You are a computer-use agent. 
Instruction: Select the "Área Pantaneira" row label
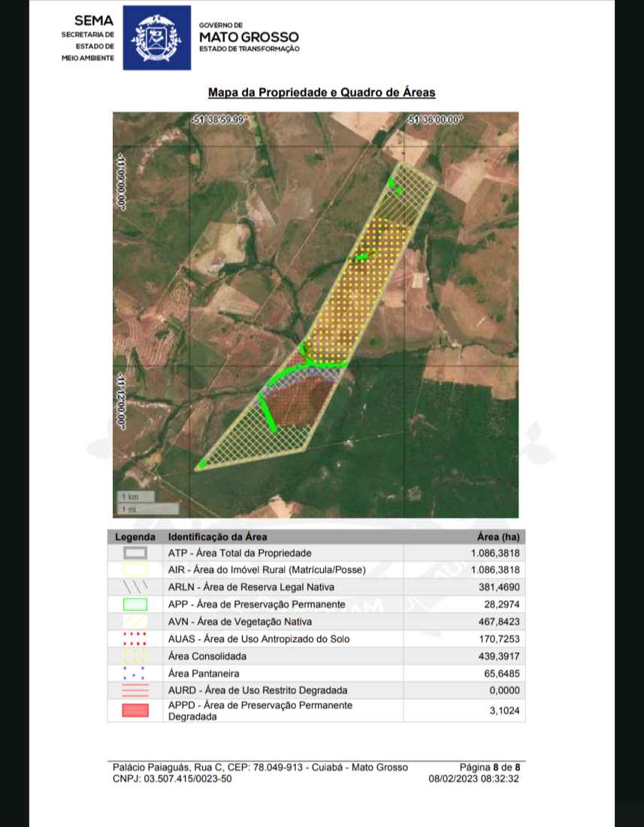204,673
